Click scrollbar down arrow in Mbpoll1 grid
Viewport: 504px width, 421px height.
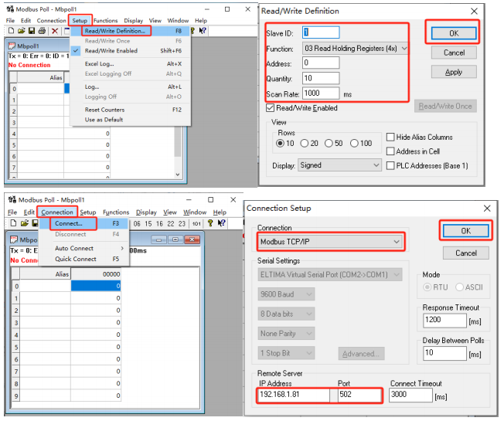click(x=178, y=175)
